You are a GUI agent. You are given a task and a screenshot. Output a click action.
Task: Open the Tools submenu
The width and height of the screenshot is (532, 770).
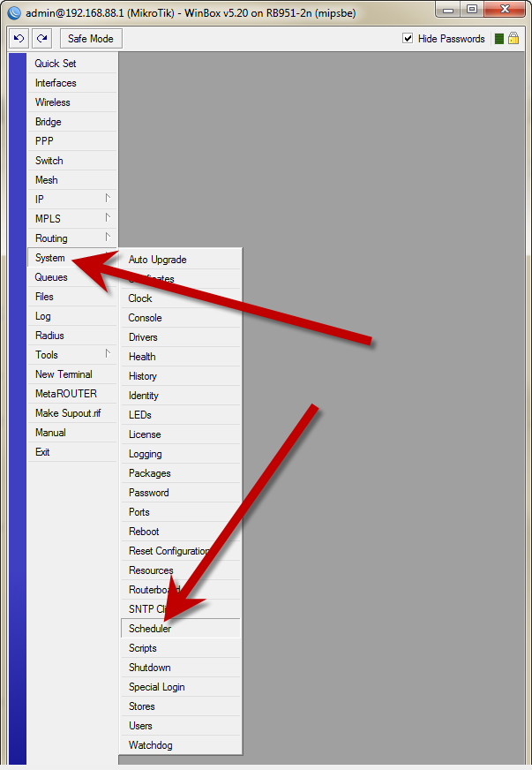(x=71, y=355)
